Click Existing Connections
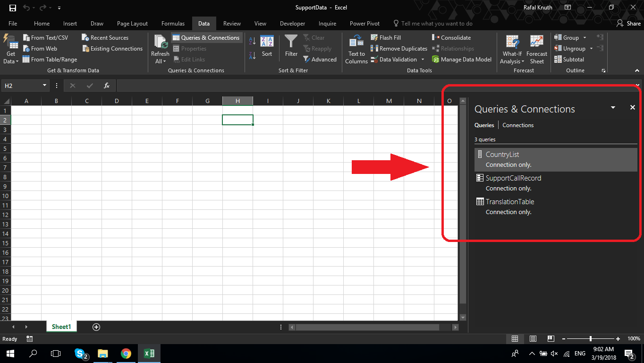 point(112,48)
